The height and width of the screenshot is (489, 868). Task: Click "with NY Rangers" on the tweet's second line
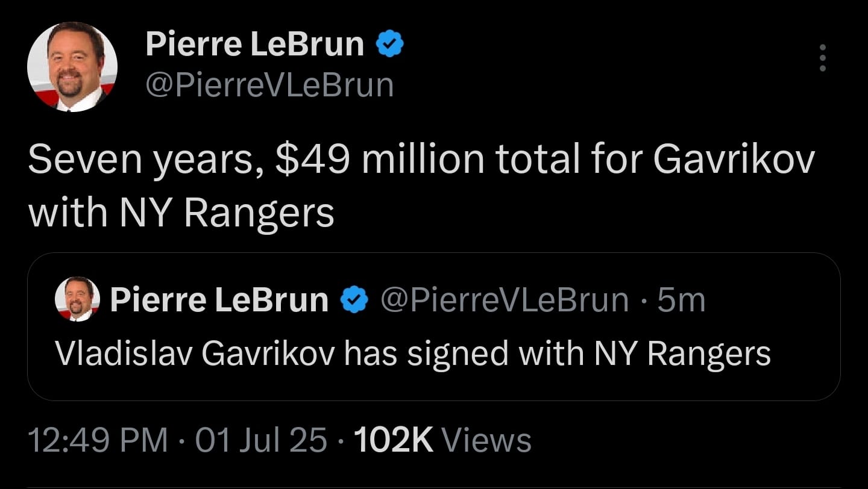click(181, 213)
